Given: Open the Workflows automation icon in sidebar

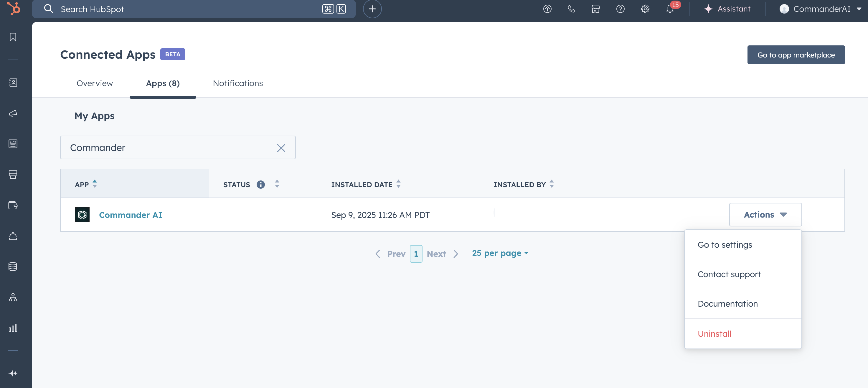Looking at the screenshot, I should point(13,297).
